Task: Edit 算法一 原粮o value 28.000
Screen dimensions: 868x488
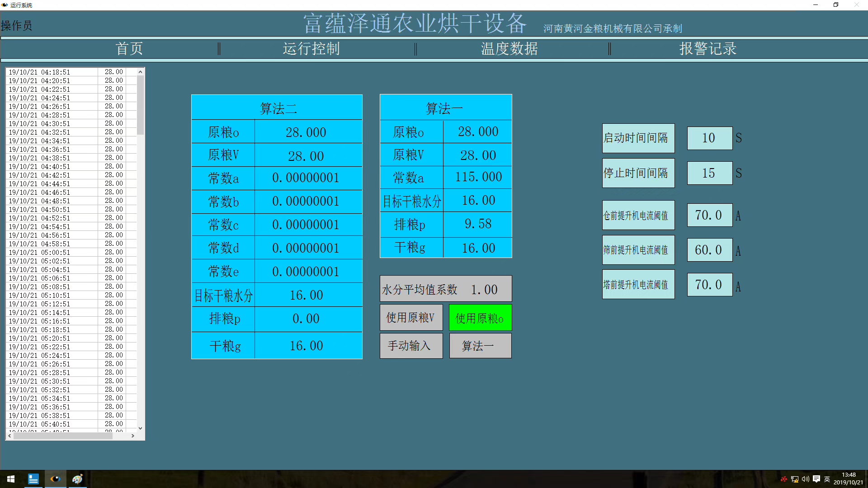Action: (x=478, y=131)
